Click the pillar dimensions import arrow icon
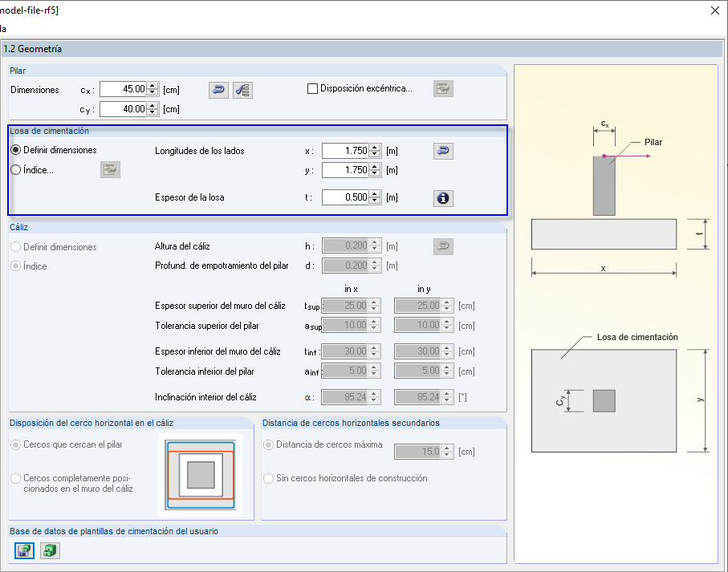Image resolution: width=728 pixels, height=572 pixels. tap(218, 90)
